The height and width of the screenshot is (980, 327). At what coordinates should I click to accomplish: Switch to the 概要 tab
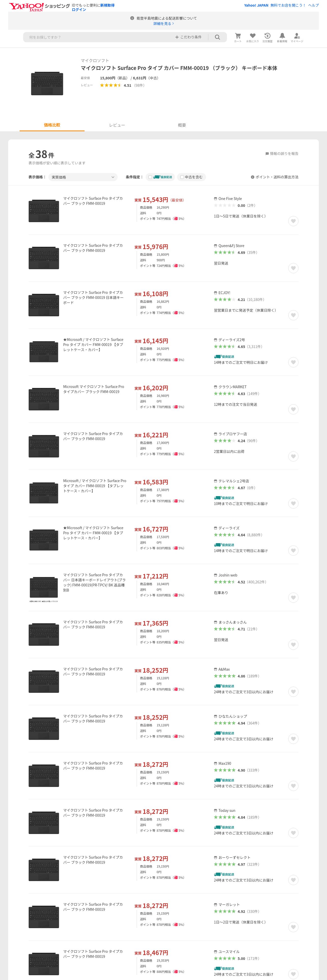(x=182, y=125)
